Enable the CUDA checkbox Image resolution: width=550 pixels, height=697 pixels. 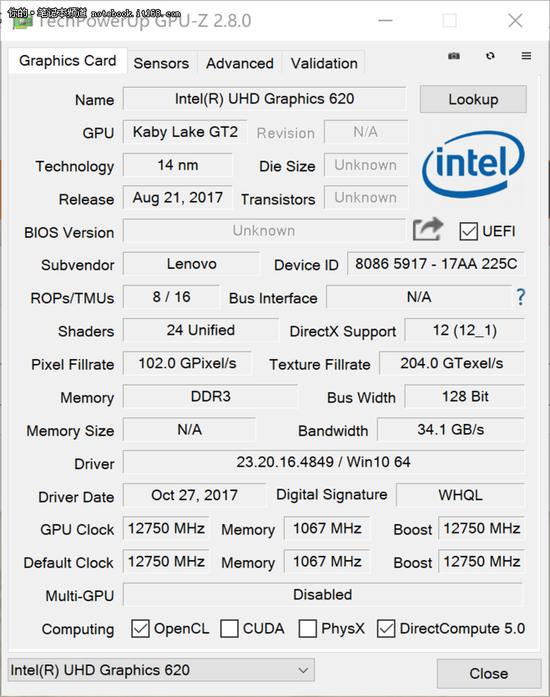(229, 629)
